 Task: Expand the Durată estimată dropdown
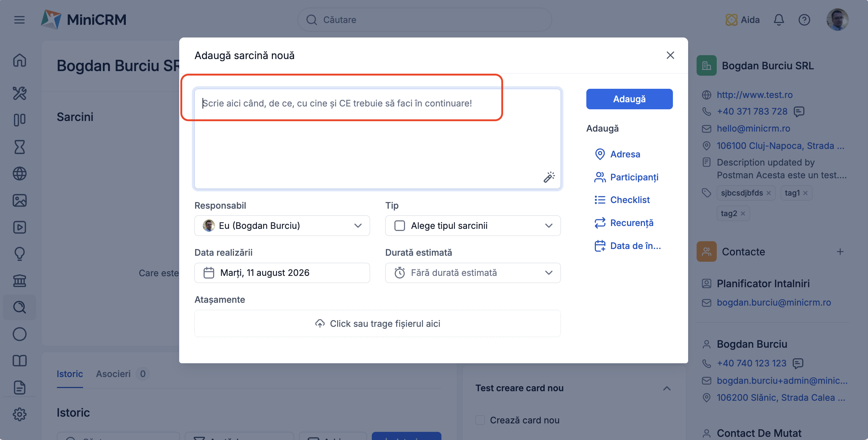(473, 273)
